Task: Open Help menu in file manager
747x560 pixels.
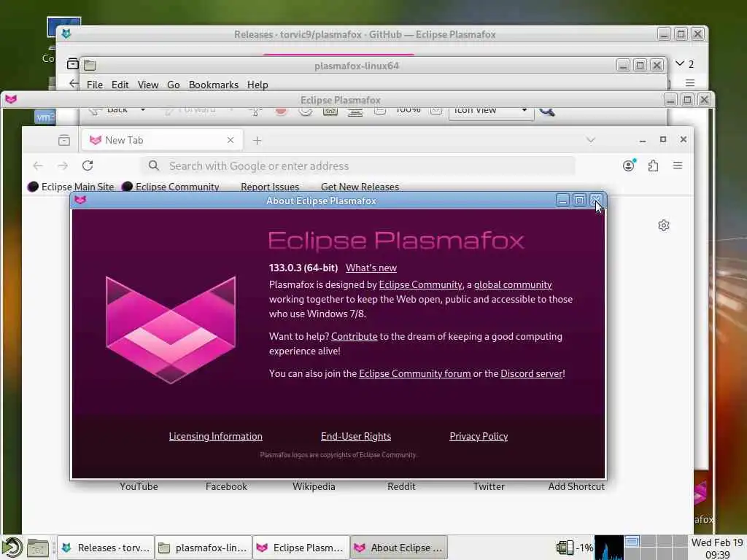Action: tap(258, 85)
